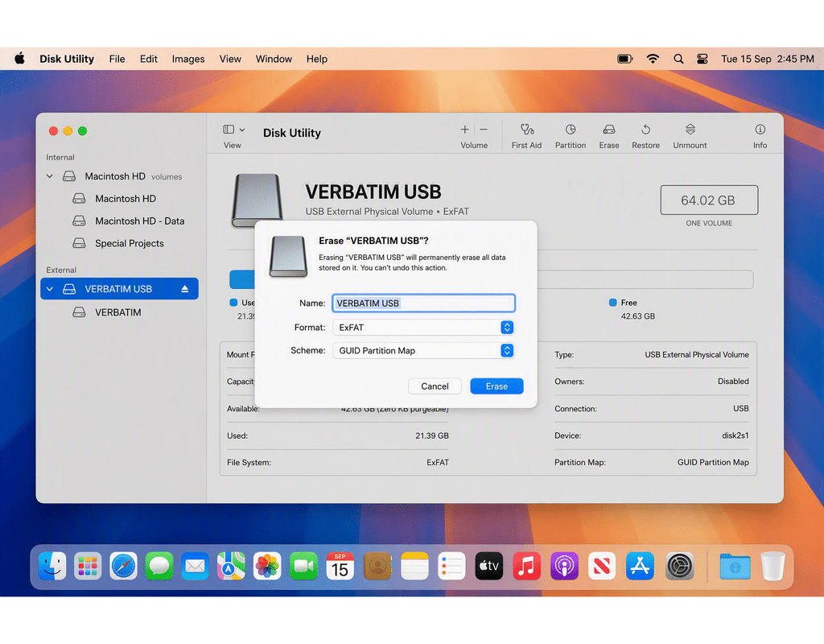Open System Settings from the Dock
The image size is (824, 644).
click(x=679, y=566)
